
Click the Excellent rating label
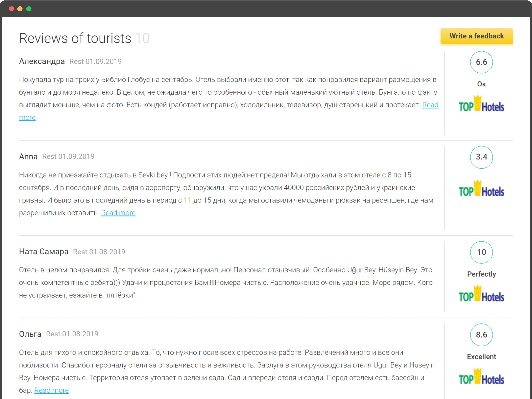click(x=481, y=357)
